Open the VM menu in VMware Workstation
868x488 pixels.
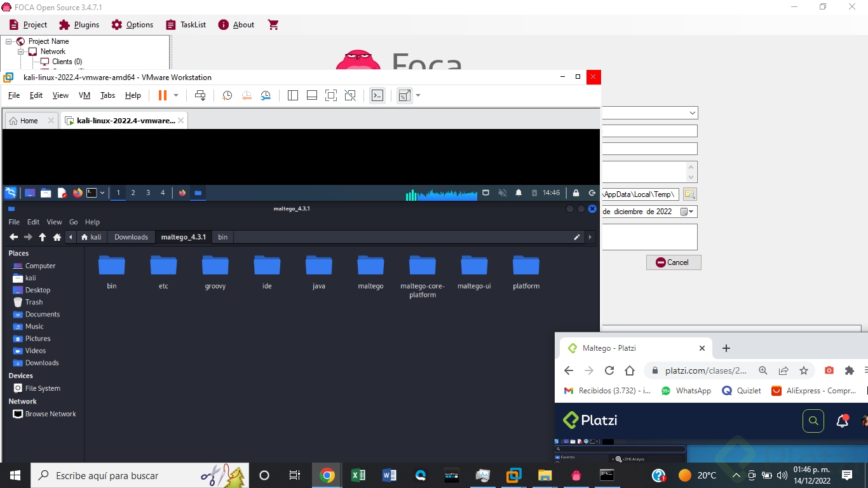pyautogui.click(x=85, y=95)
